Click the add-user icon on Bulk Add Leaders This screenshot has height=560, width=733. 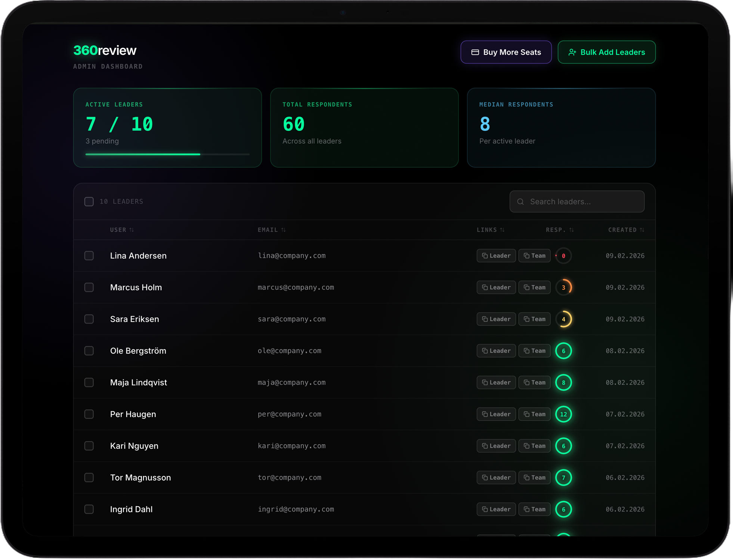click(572, 52)
